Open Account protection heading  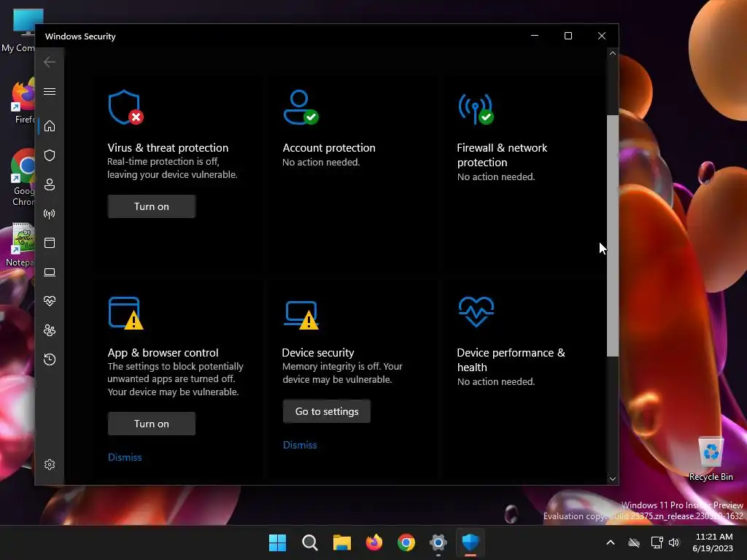pyautogui.click(x=329, y=147)
